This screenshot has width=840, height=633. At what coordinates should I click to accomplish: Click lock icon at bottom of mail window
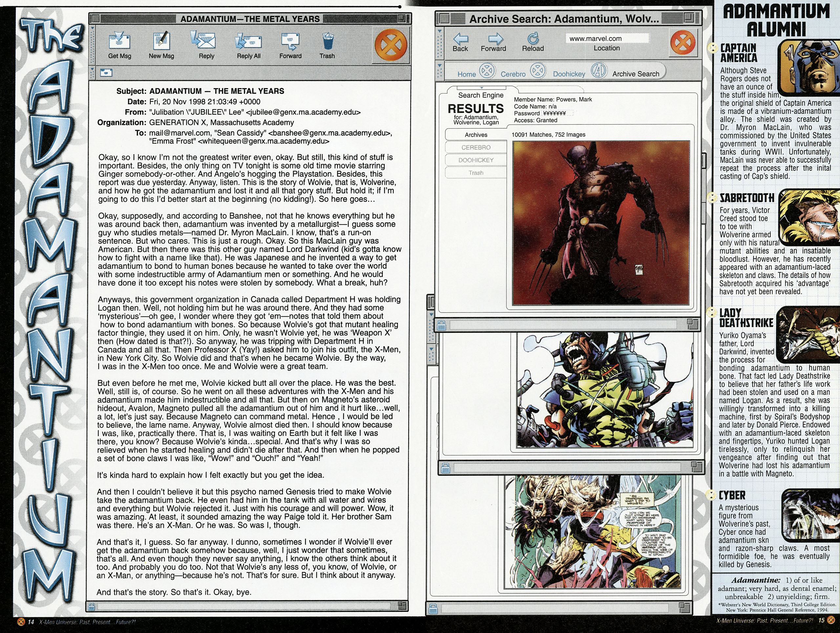click(92, 607)
